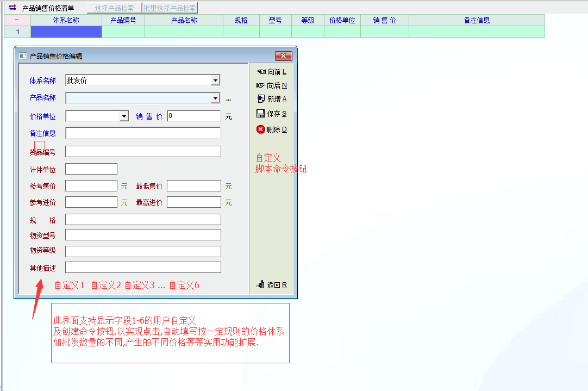Click into the 销售价 input field
The image size is (588, 391).
[193, 116]
